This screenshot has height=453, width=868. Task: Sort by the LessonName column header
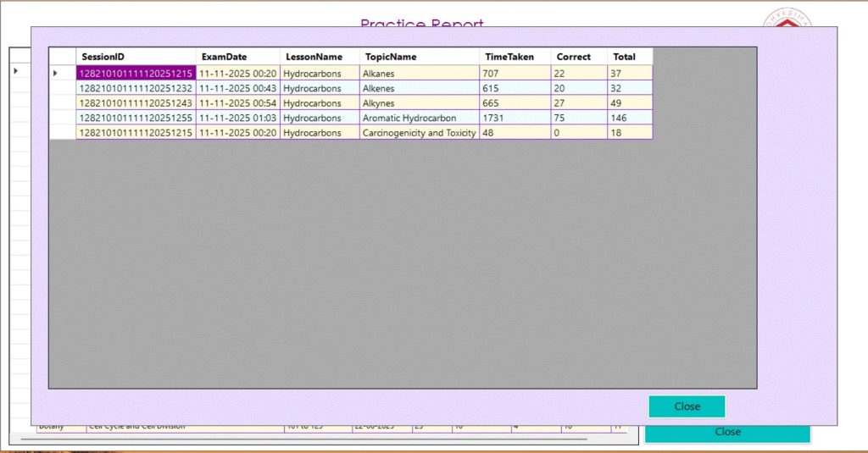click(x=319, y=57)
